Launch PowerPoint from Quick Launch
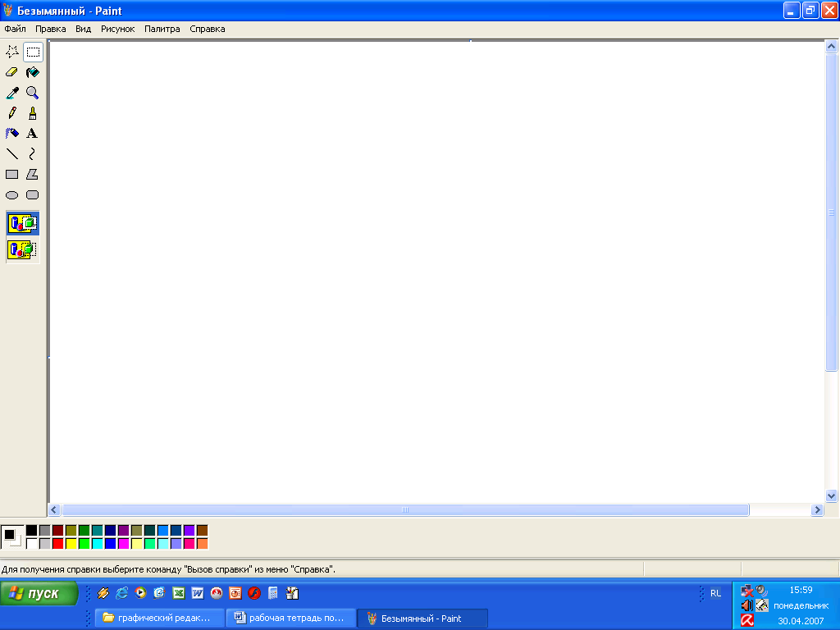 [235, 593]
